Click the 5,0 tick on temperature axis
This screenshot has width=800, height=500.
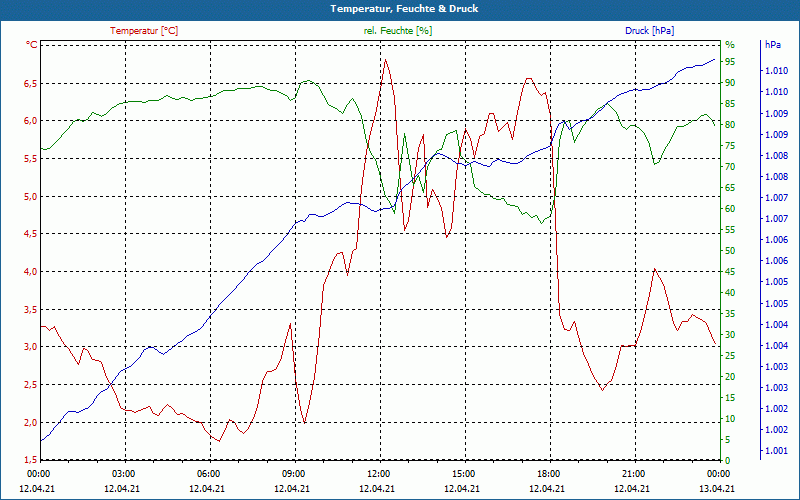(x=31, y=196)
